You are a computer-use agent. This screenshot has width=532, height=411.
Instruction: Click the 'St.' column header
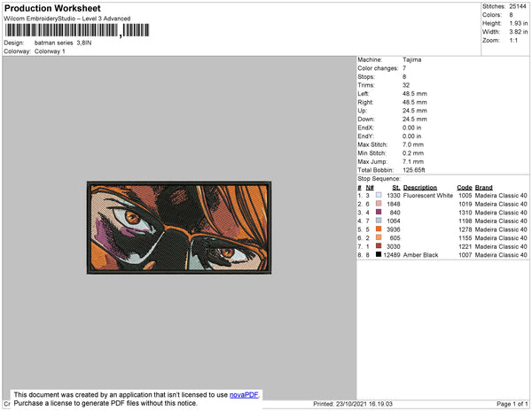(396, 188)
